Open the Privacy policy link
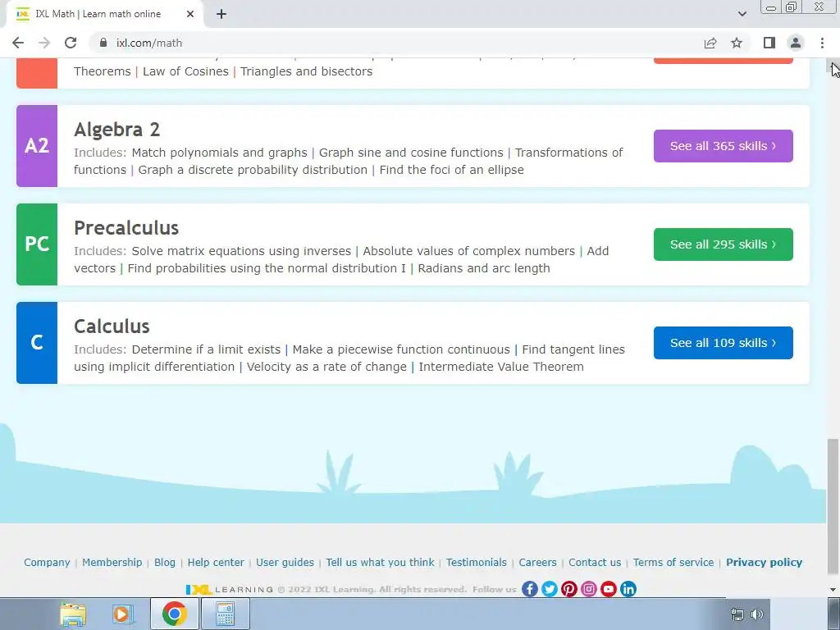The image size is (840, 630). click(x=764, y=563)
